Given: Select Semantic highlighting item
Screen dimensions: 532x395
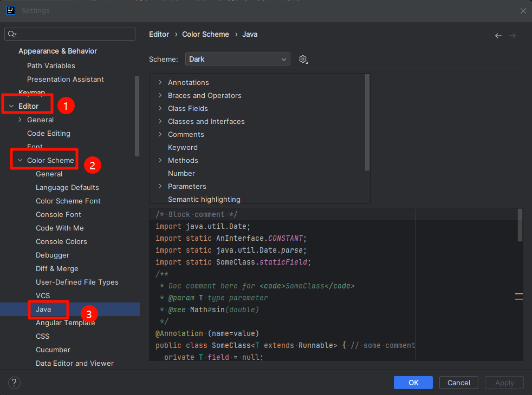Looking at the screenshot, I should [204, 200].
